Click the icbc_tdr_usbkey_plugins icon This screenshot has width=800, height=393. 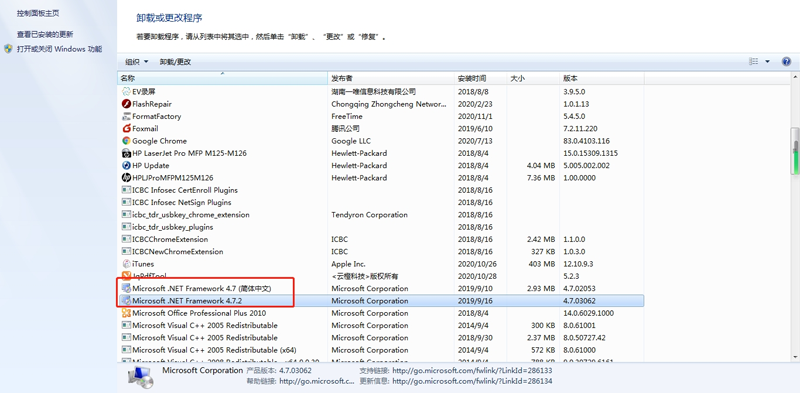click(127, 227)
